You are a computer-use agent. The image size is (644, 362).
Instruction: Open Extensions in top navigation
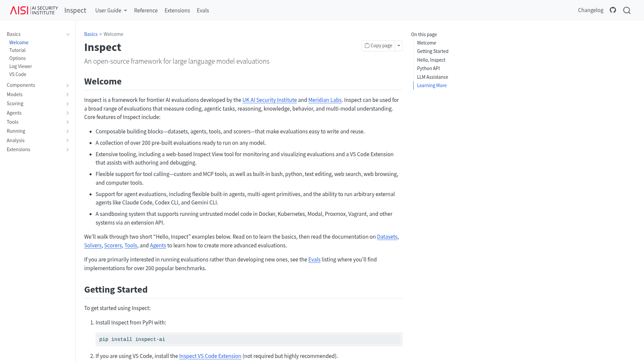[177, 10]
